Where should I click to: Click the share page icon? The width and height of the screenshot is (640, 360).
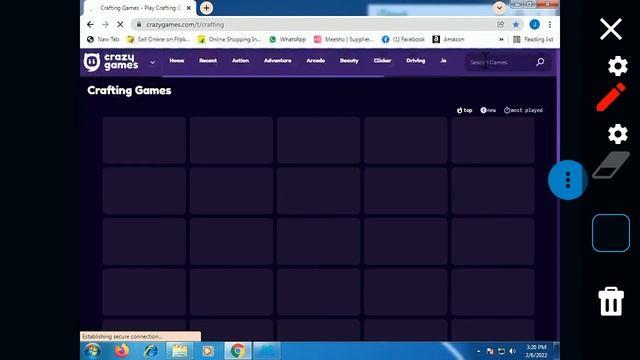coord(500,24)
